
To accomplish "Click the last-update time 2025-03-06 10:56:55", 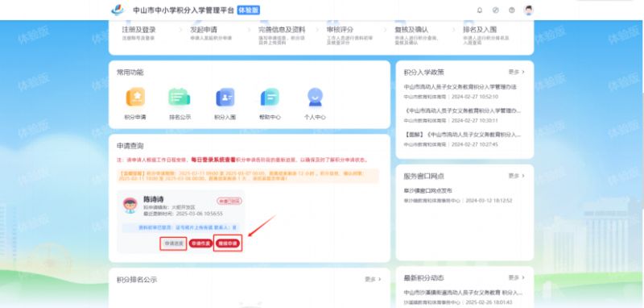I will 199,214.
